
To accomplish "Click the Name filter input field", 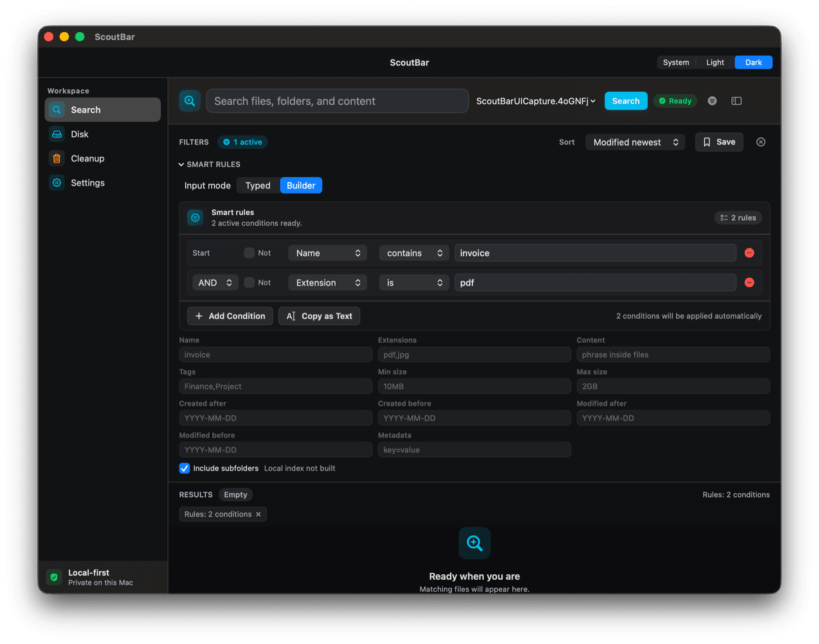I will tap(276, 354).
